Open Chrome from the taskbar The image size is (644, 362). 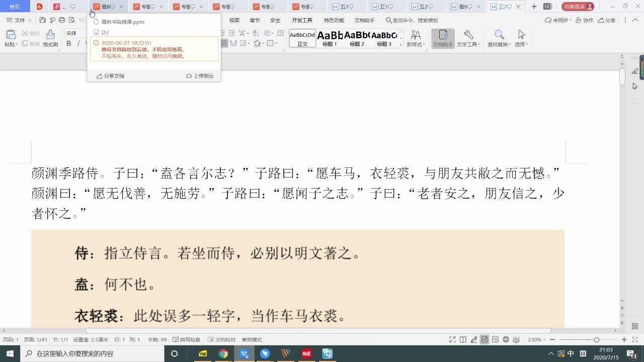tap(223, 353)
